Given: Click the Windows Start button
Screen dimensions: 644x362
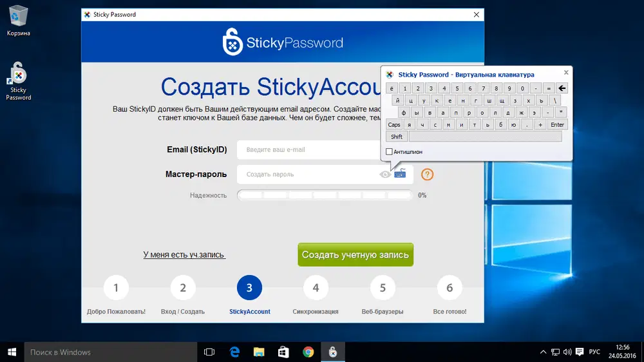Looking at the screenshot, I should click(12, 352).
